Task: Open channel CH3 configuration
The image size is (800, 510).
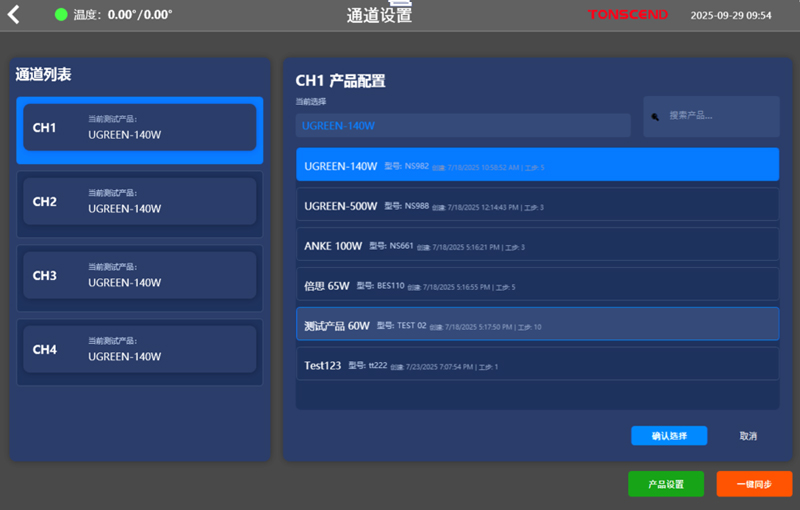Action: [139, 276]
